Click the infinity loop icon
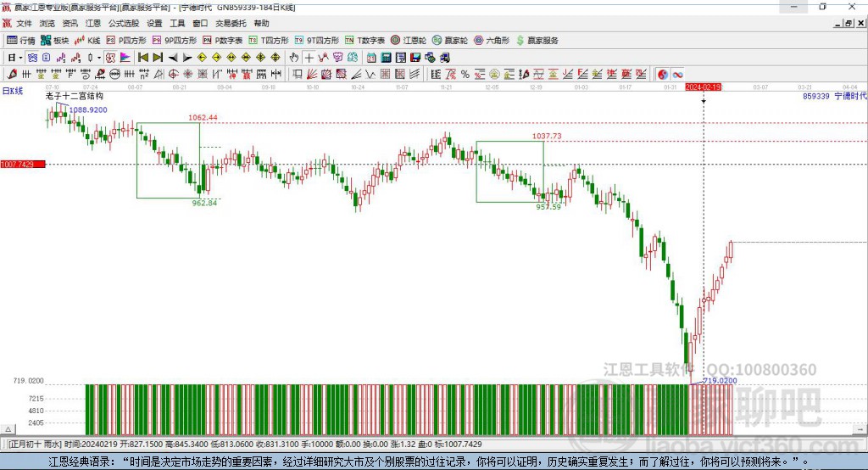 677,75
